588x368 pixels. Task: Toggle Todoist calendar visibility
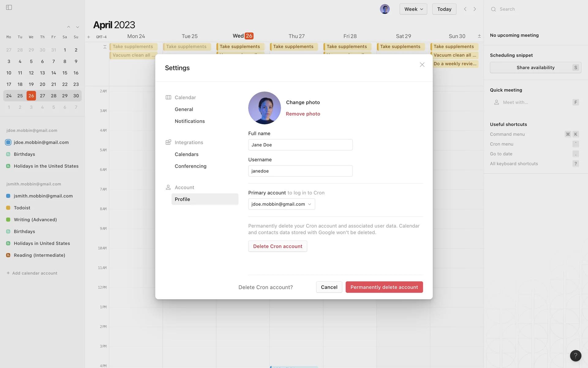(8, 208)
